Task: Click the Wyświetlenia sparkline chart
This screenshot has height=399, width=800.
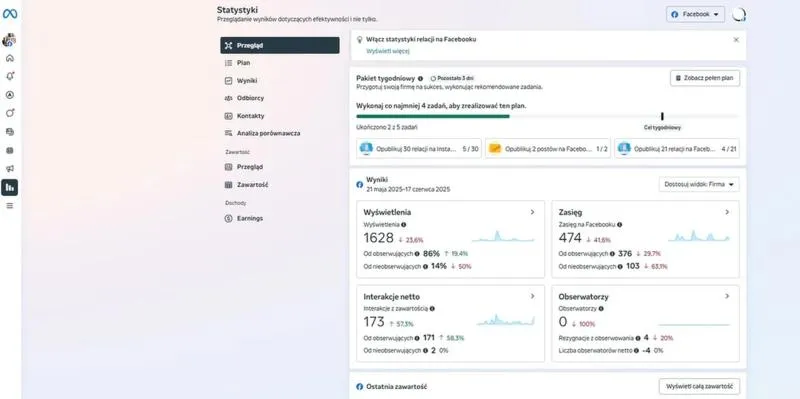Action: [503, 236]
